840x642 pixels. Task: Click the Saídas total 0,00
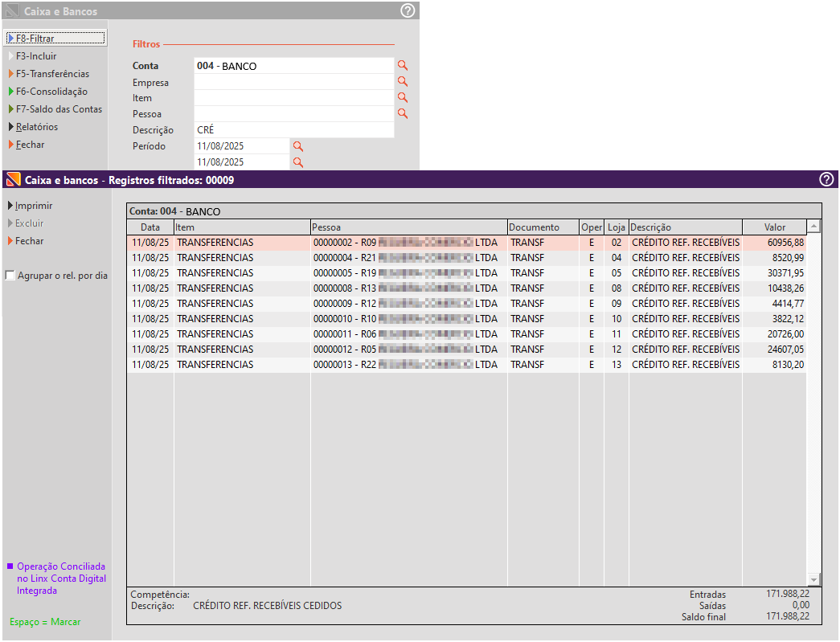[x=801, y=605]
